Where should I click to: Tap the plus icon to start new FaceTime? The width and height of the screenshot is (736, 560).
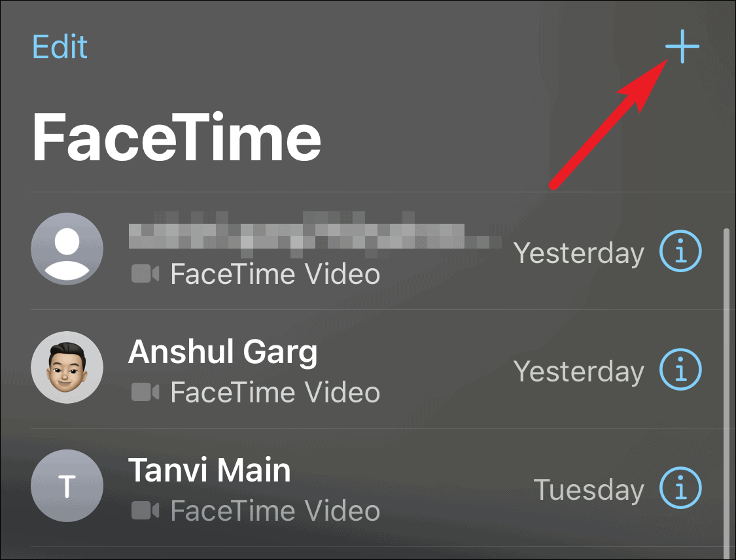[x=682, y=46]
